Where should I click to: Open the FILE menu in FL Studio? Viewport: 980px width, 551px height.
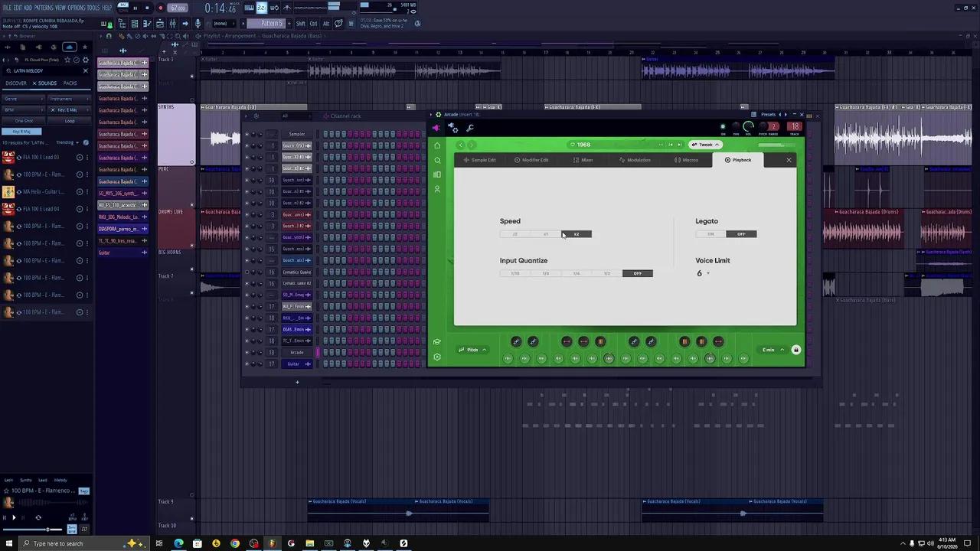(x=7, y=8)
